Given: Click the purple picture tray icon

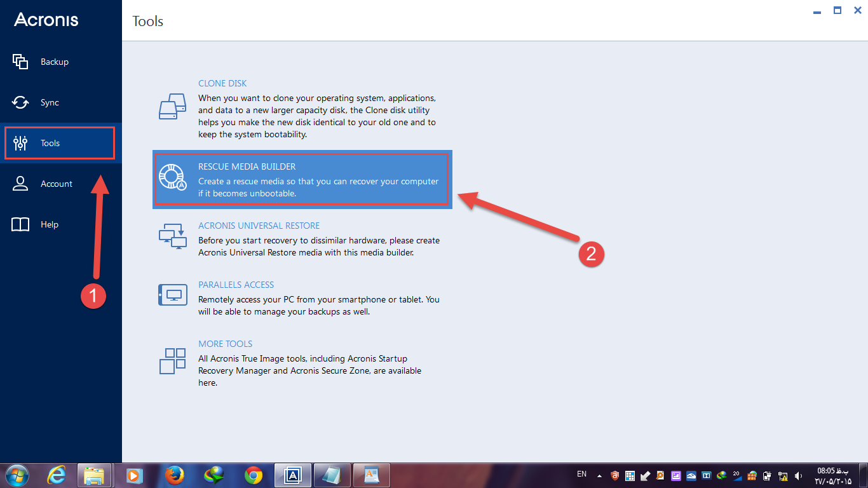Looking at the screenshot, I should tap(676, 475).
